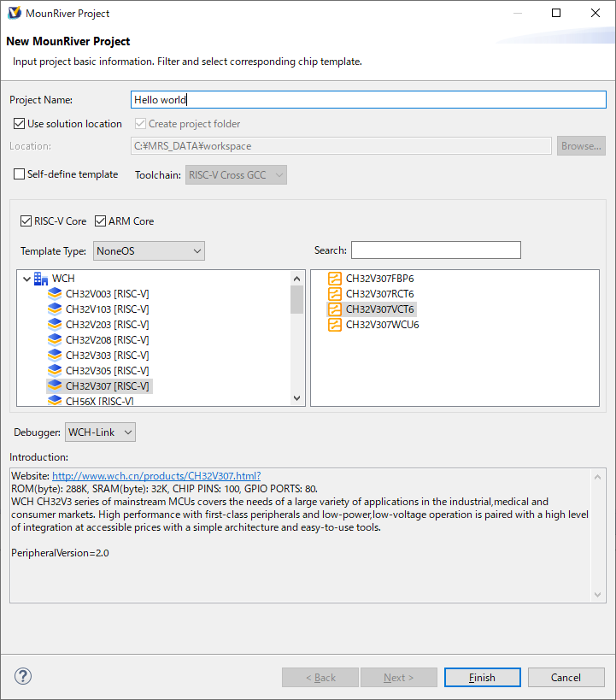Uncheck ARM Core filter

click(101, 221)
